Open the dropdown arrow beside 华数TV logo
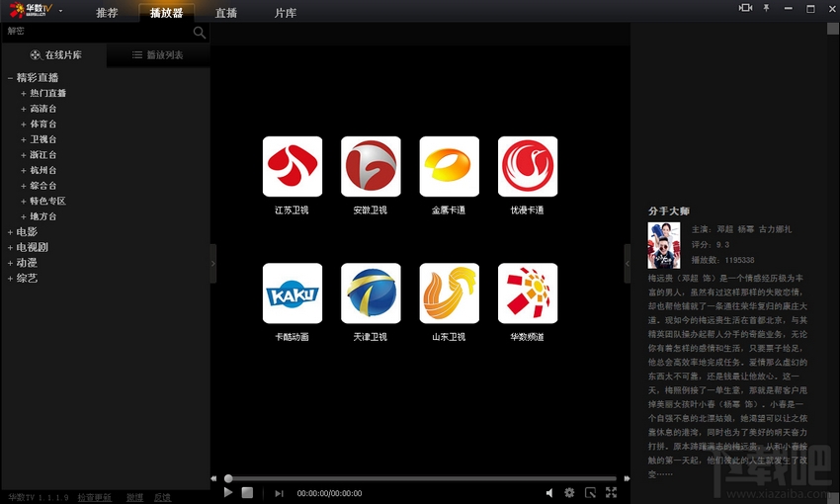Screen dimensions: 840x504 (60, 11)
